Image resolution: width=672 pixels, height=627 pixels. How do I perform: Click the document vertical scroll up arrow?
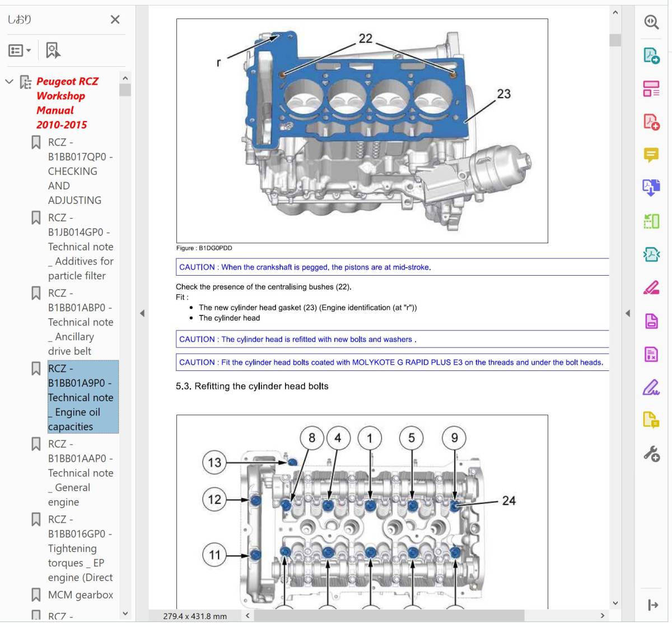(x=615, y=12)
